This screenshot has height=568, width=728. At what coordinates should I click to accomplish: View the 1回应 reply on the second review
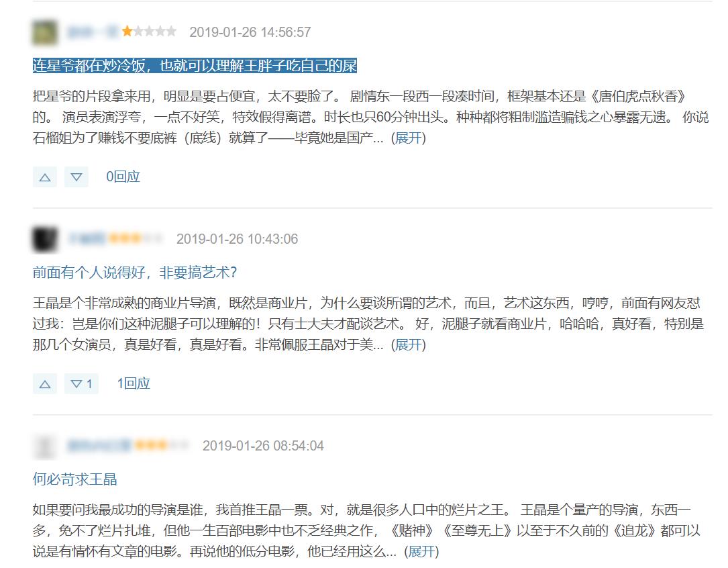coord(134,384)
